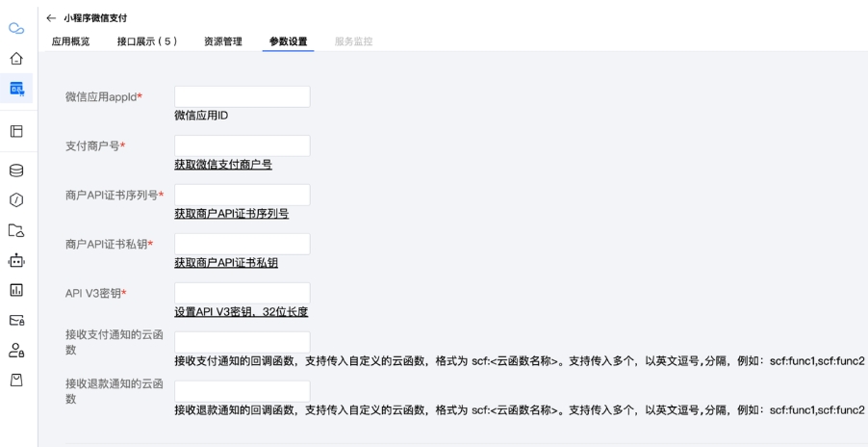Open the shopping bag sidebar icon
Viewport: 868px width, 447px height.
16,380
